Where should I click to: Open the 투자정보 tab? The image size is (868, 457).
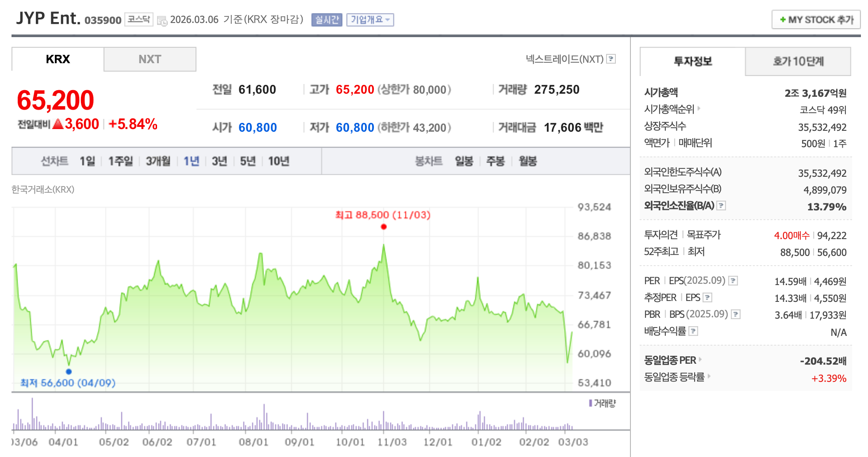[693, 61]
